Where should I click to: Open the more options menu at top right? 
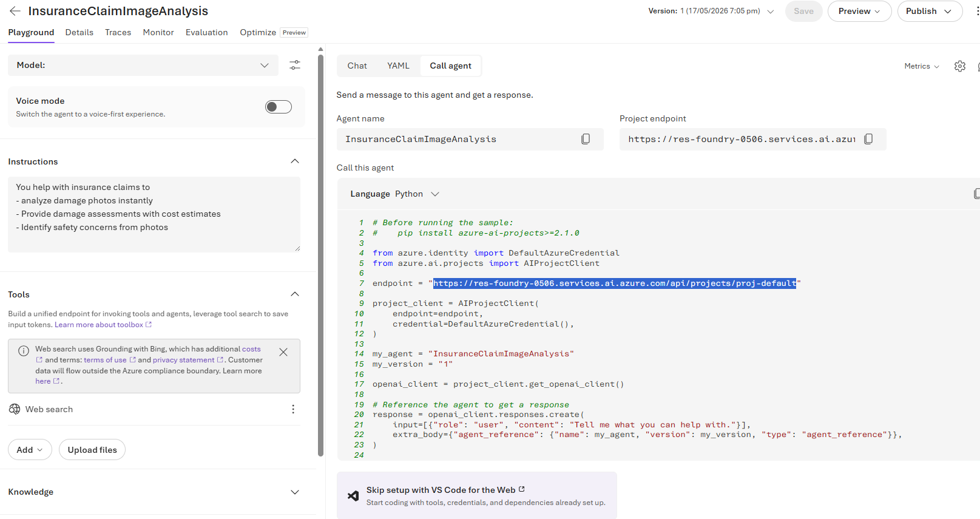tap(976, 11)
